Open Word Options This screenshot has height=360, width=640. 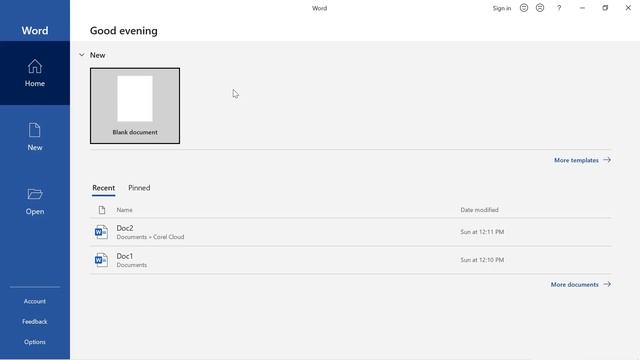coord(35,342)
